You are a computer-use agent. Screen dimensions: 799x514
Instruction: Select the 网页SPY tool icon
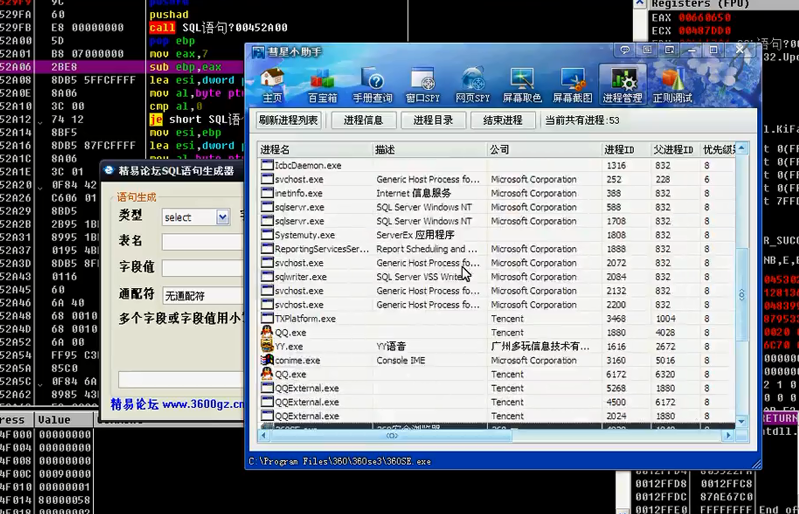472,85
